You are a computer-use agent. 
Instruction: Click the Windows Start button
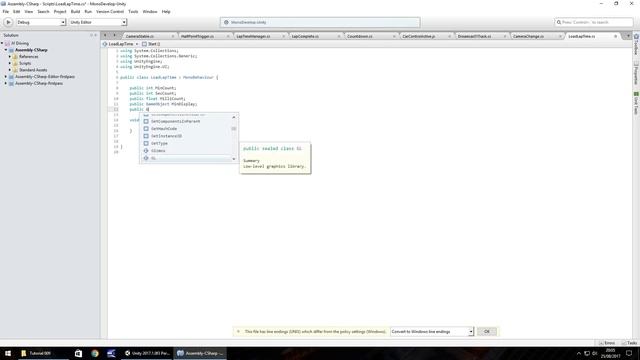tap(8, 353)
